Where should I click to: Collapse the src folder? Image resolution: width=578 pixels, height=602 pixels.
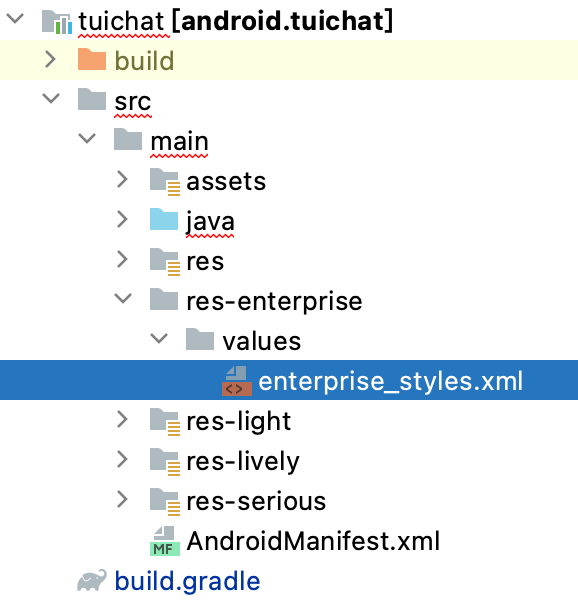click(51, 98)
